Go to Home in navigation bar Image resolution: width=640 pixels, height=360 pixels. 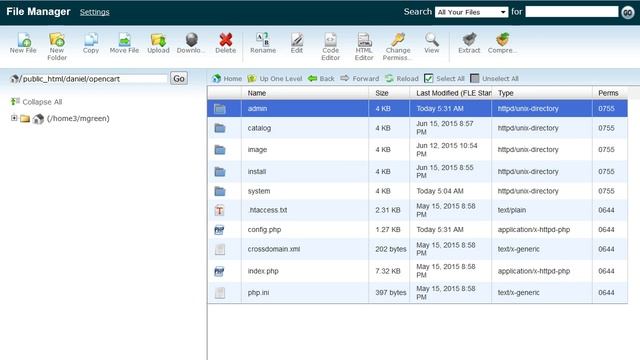(227, 78)
